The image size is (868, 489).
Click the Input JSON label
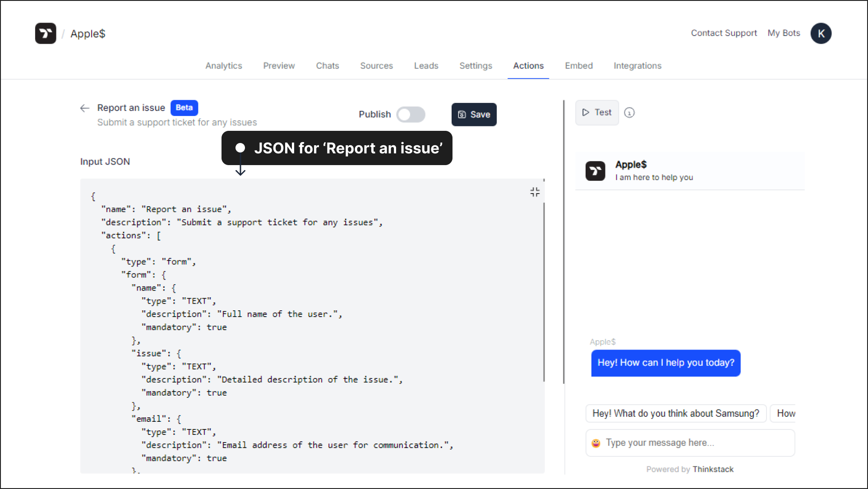(x=105, y=161)
